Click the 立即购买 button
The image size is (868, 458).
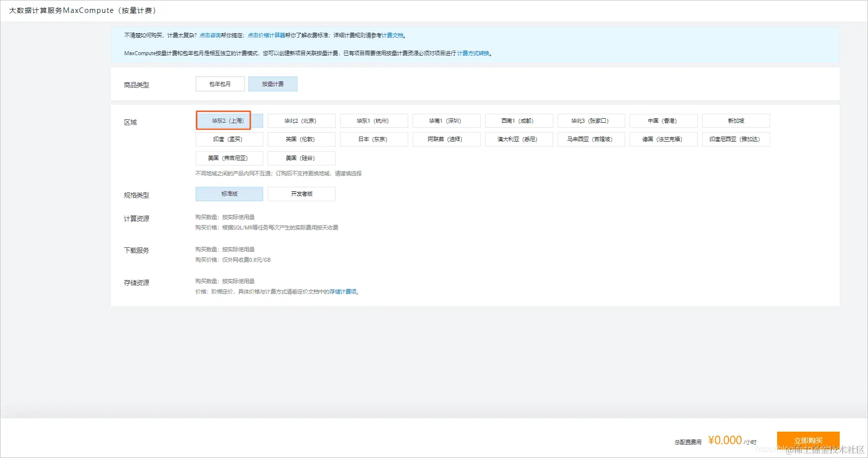click(x=808, y=441)
